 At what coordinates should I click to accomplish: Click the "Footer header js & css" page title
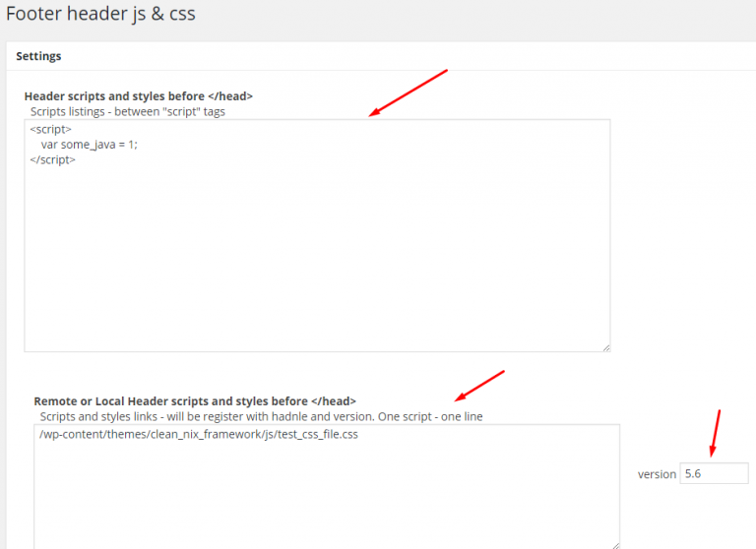click(100, 14)
